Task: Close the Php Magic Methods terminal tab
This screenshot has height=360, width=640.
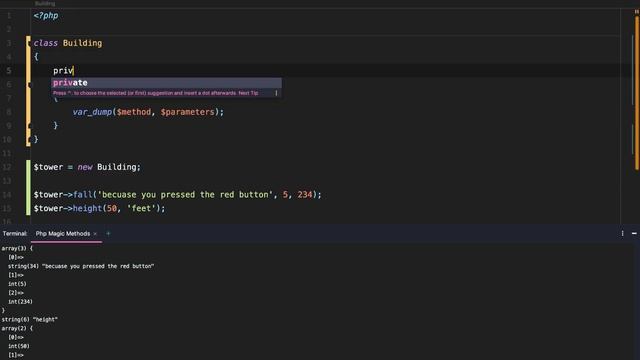Action: click(x=95, y=234)
